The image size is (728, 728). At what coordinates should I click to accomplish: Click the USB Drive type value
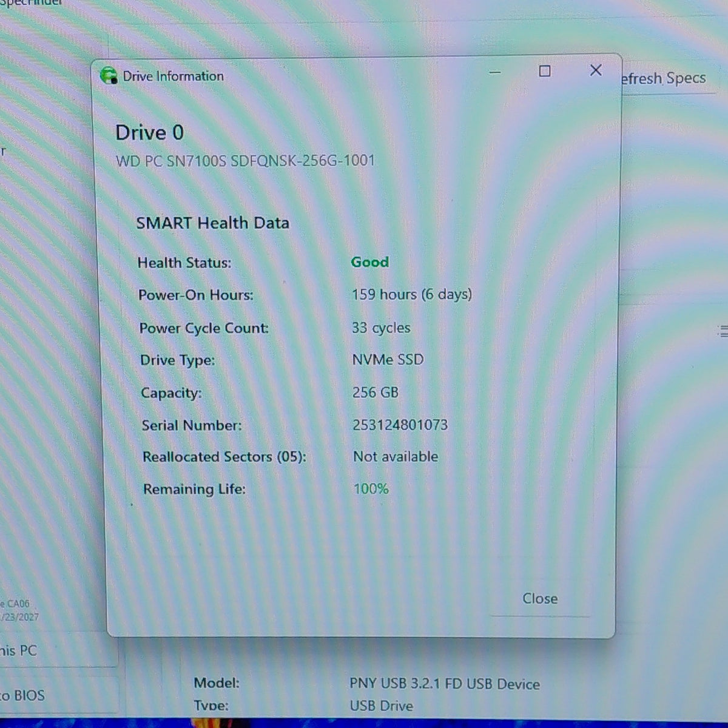381,706
